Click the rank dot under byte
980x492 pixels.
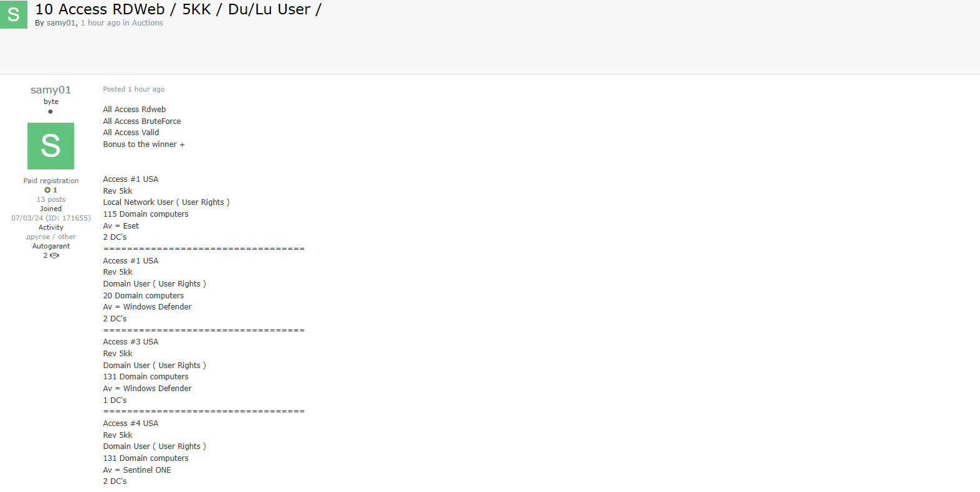pos(50,111)
